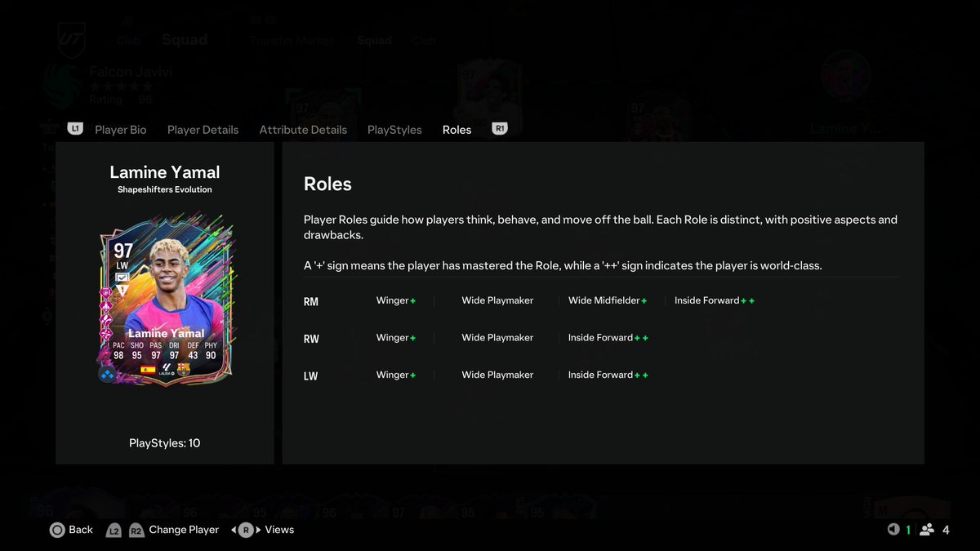The image size is (980, 551).
Task: Select the Attribute Details tab
Action: coord(303,130)
